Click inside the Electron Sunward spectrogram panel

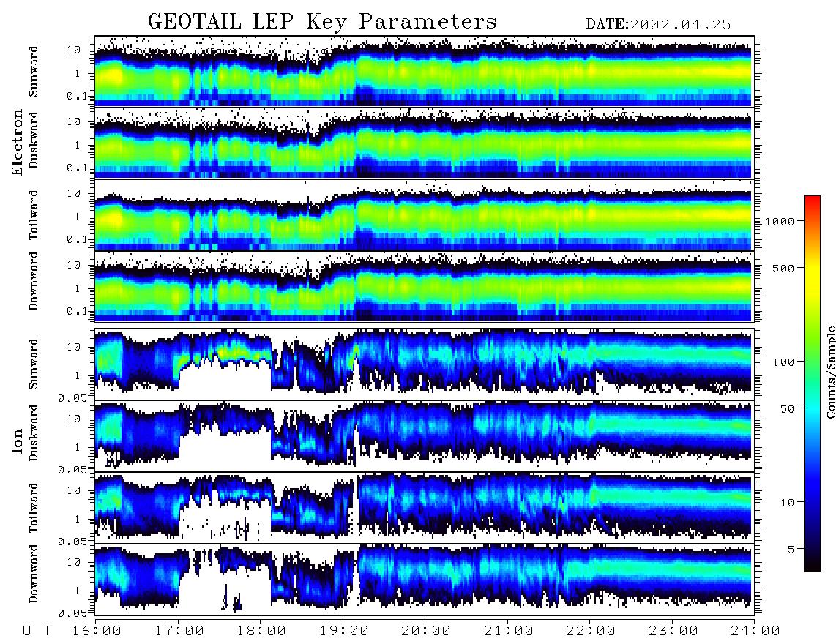424,71
